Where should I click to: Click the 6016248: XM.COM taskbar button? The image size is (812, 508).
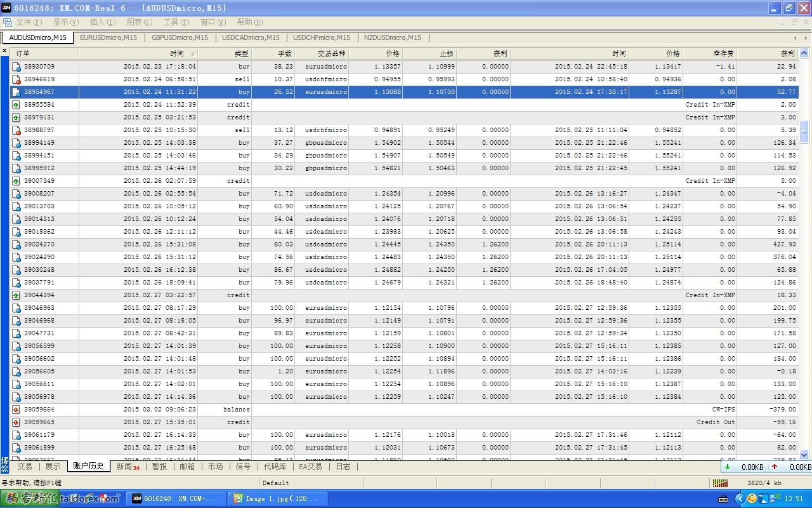pos(176,498)
